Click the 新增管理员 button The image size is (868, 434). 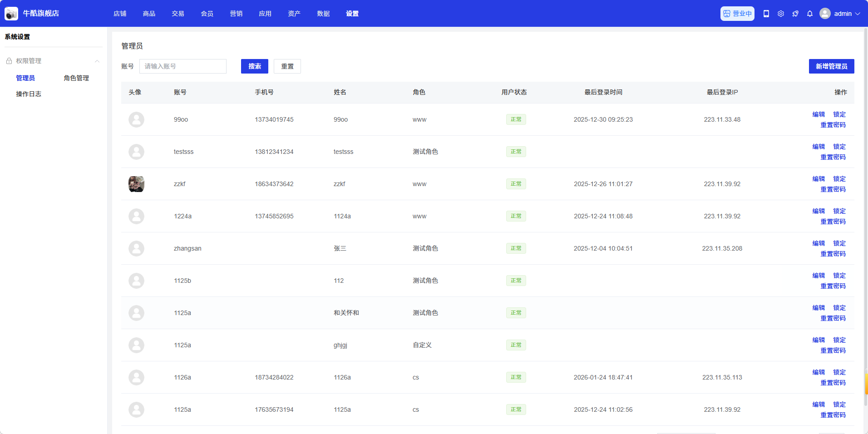coord(831,66)
